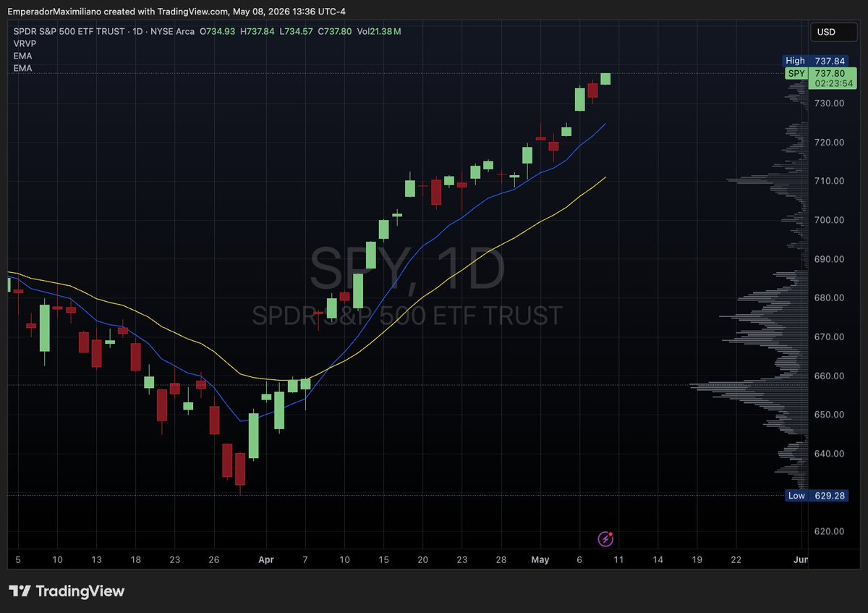
Task: Click the Jun label on time axis
Action: point(800,559)
